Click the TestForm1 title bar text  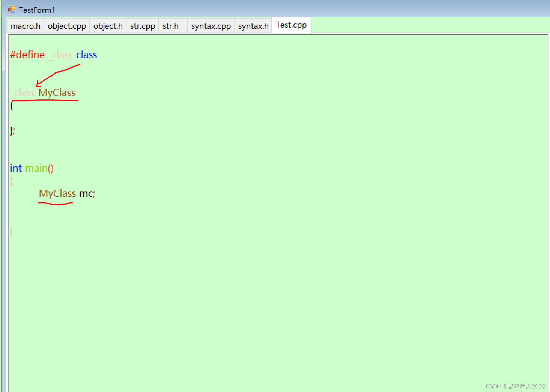(37, 10)
